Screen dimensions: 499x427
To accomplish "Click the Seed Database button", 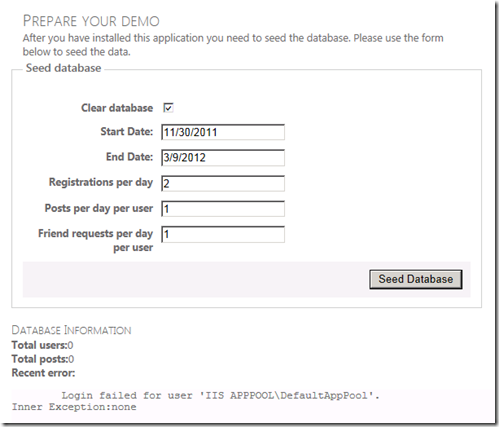I will click(x=416, y=279).
